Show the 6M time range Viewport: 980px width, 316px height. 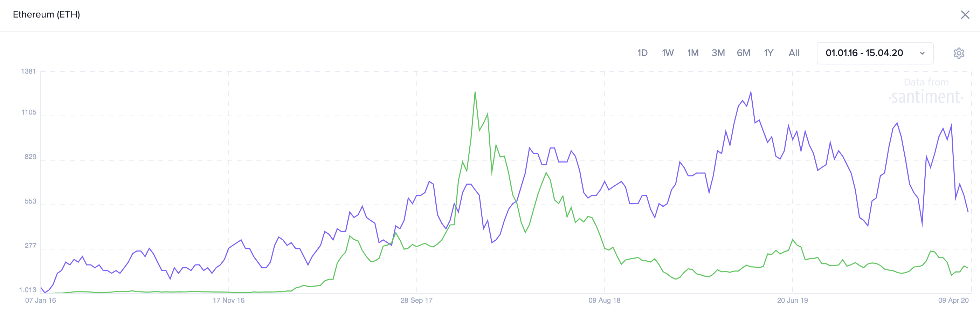coord(743,53)
